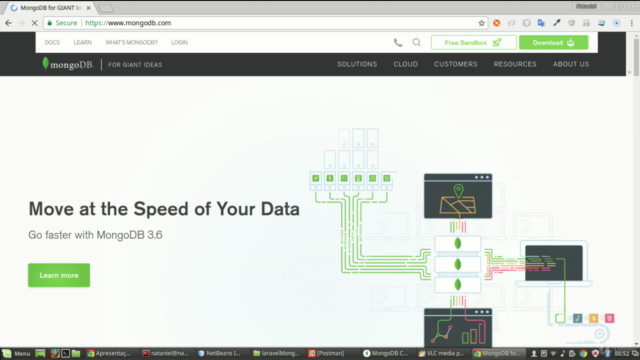The width and height of the screenshot is (640, 360).
Task: Open terminal launcher in taskbar
Action: pos(65,353)
